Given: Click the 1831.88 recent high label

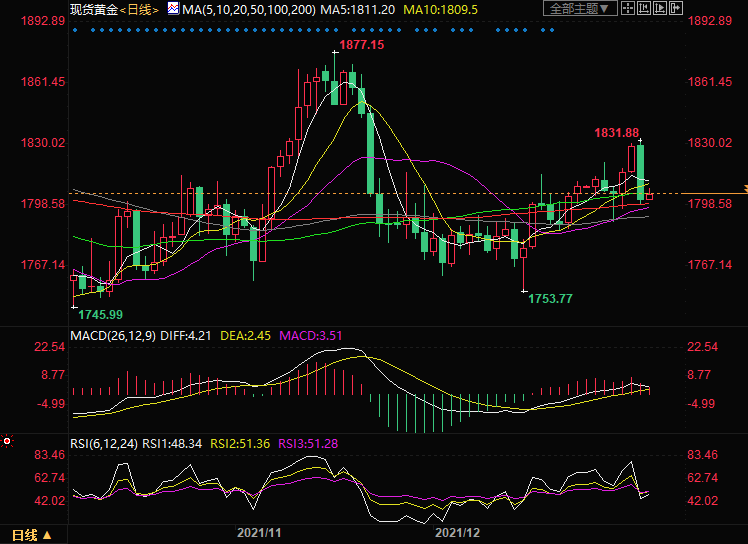Looking at the screenshot, I should coord(616,132).
